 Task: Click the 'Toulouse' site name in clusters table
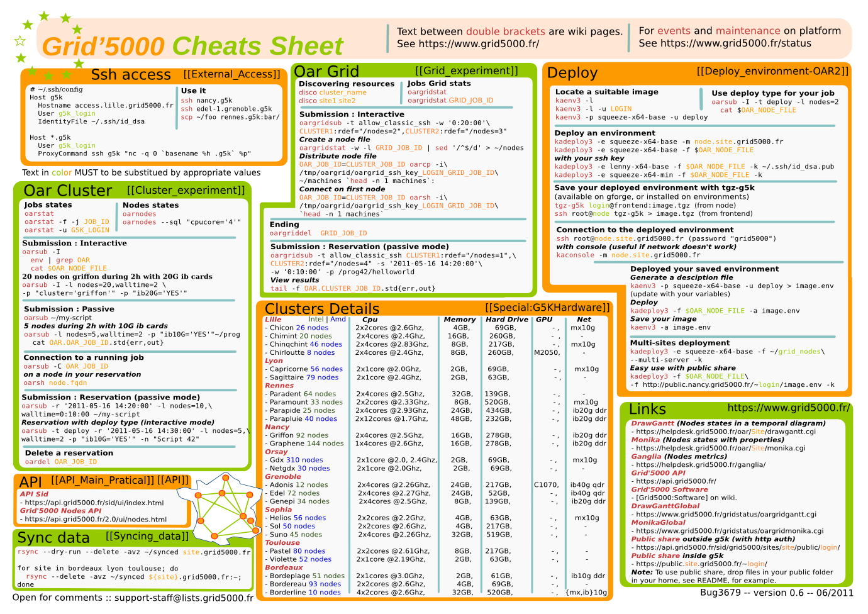click(282, 543)
